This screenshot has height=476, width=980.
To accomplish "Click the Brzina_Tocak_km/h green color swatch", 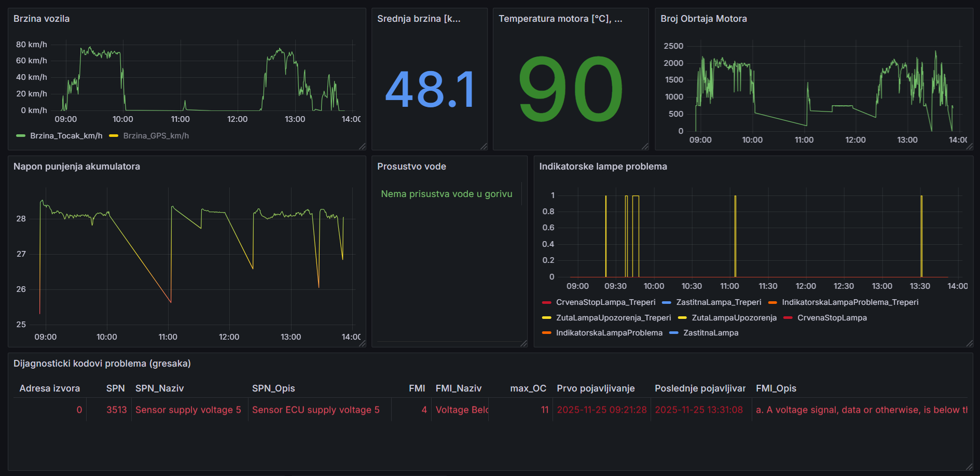I will pos(21,136).
